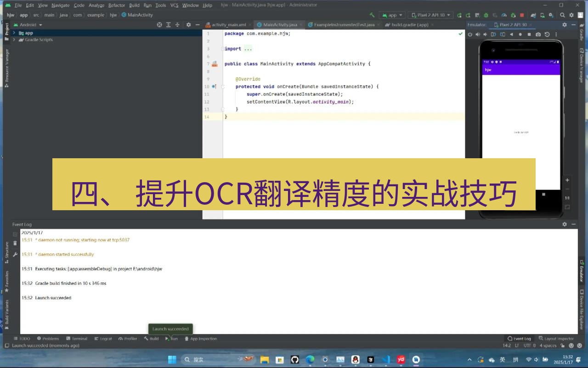The image size is (588, 368).
Task: Open Emulator panel settings gear
Action: pyautogui.click(x=565, y=25)
